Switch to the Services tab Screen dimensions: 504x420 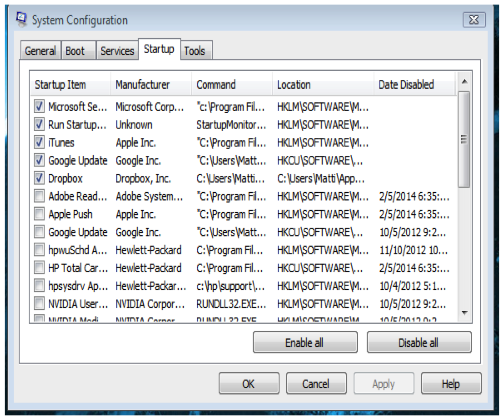tap(117, 50)
